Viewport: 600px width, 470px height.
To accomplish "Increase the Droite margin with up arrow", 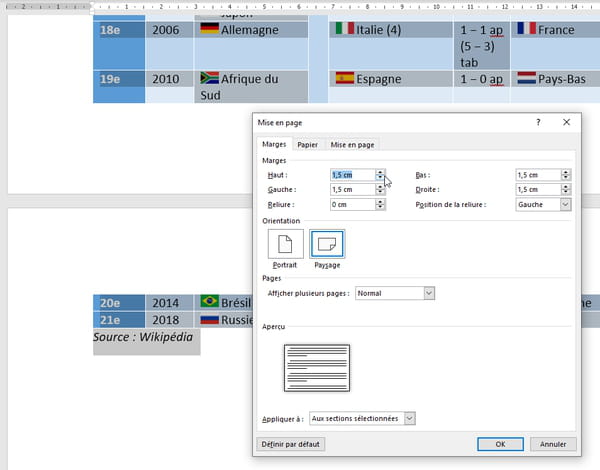I will pyautogui.click(x=566, y=187).
